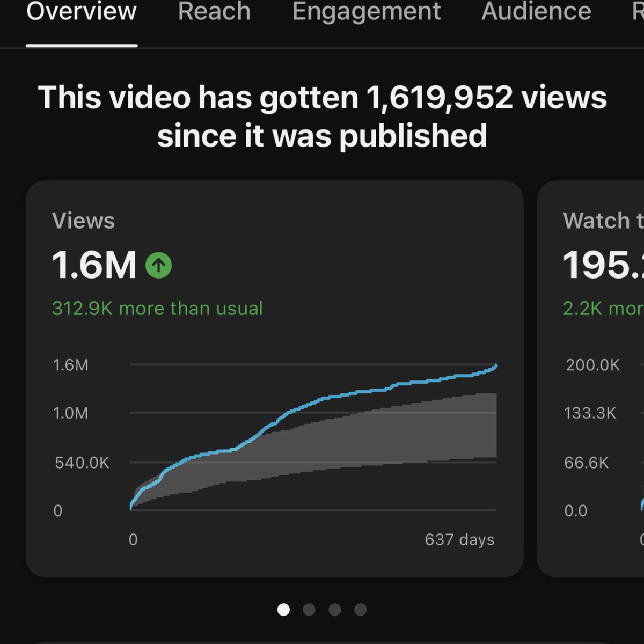644x644 pixels.
Task: Select the third carousel page dot
Action: [335, 610]
